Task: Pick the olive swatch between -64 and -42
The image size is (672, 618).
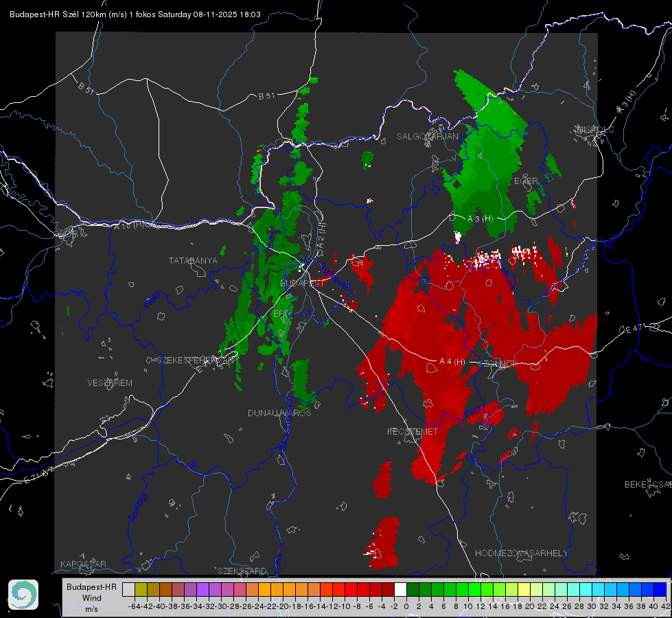Action: pos(141,589)
